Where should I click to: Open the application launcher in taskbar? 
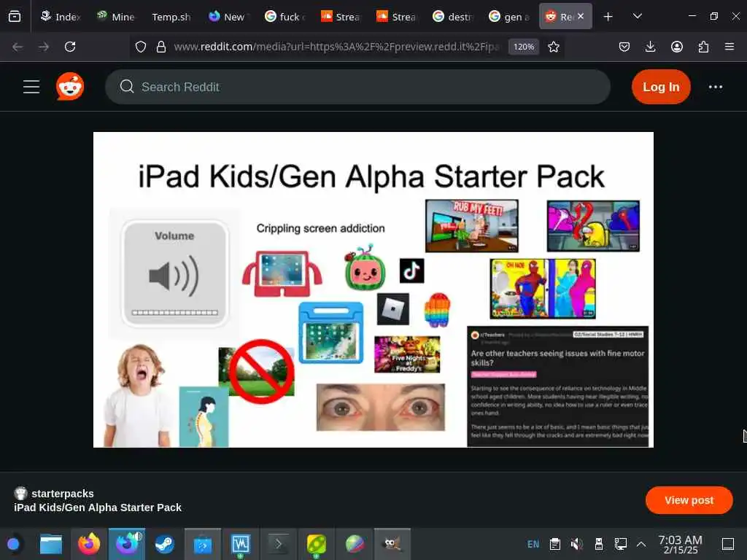[13, 544]
